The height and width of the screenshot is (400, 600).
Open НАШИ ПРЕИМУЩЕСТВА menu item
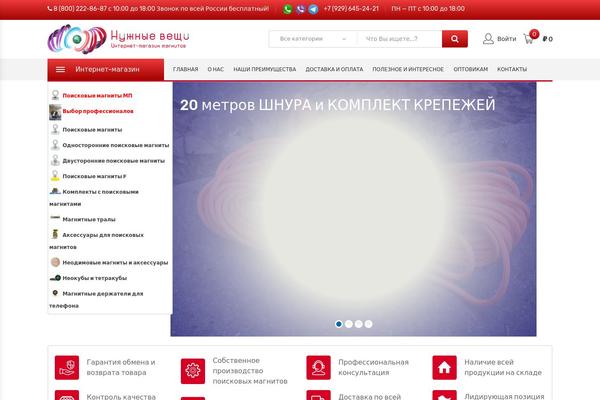click(265, 69)
